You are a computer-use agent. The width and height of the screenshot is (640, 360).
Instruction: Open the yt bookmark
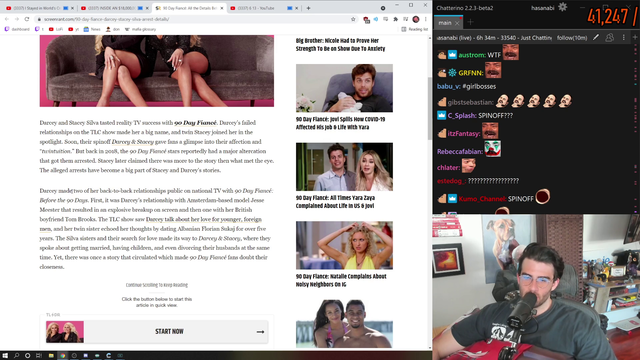73,29
